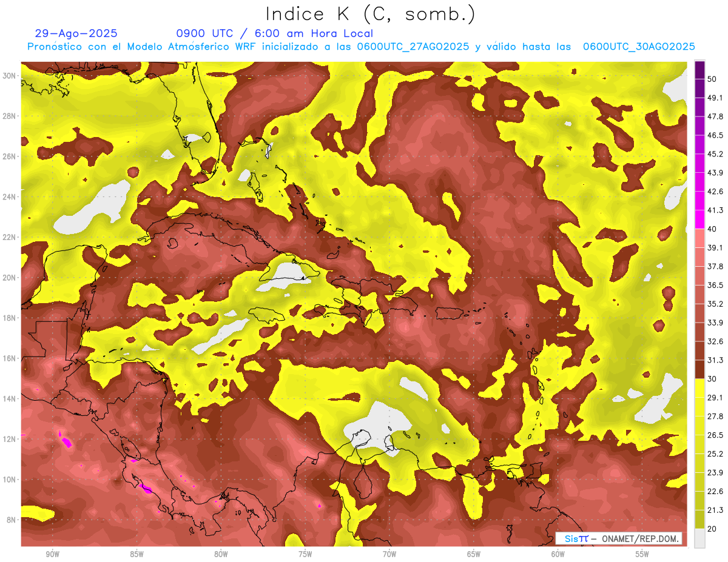Viewport: 728px width, 562px height.
Task: Click the color scale value 35.2
Action: pos(715,304)
